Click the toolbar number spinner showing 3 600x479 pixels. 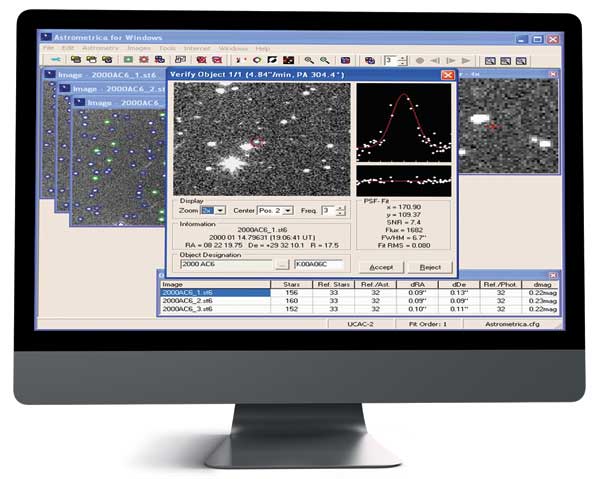coord(389,60)
